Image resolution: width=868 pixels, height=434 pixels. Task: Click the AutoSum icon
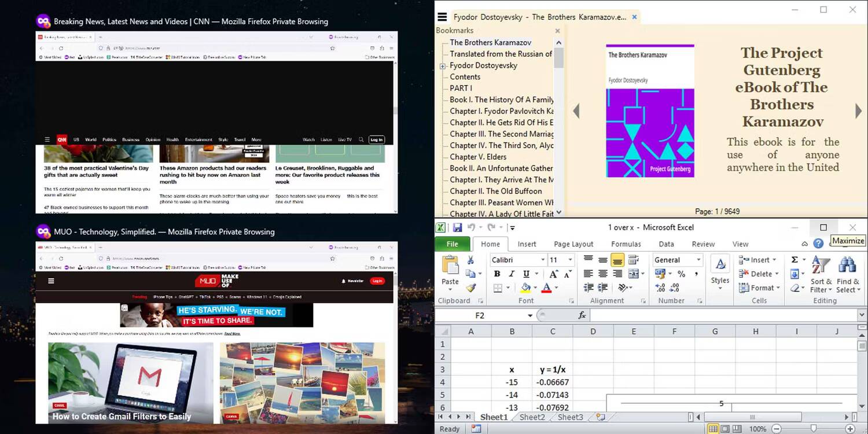[x=794, y=259]
